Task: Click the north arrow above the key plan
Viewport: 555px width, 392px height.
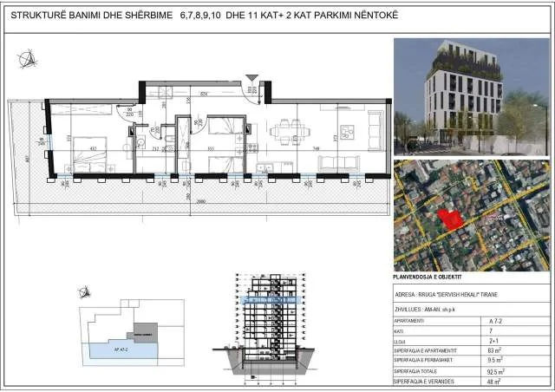Action: point(84,292)
